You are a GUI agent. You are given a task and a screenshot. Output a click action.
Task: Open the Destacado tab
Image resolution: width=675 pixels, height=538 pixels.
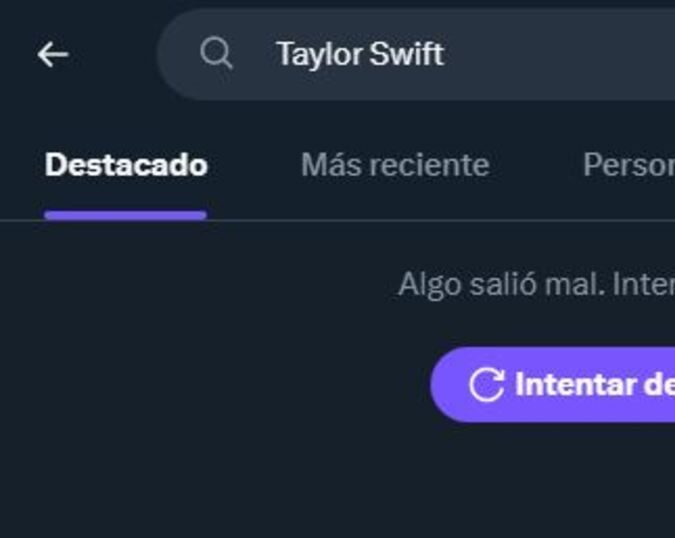(x=126, y=165)
